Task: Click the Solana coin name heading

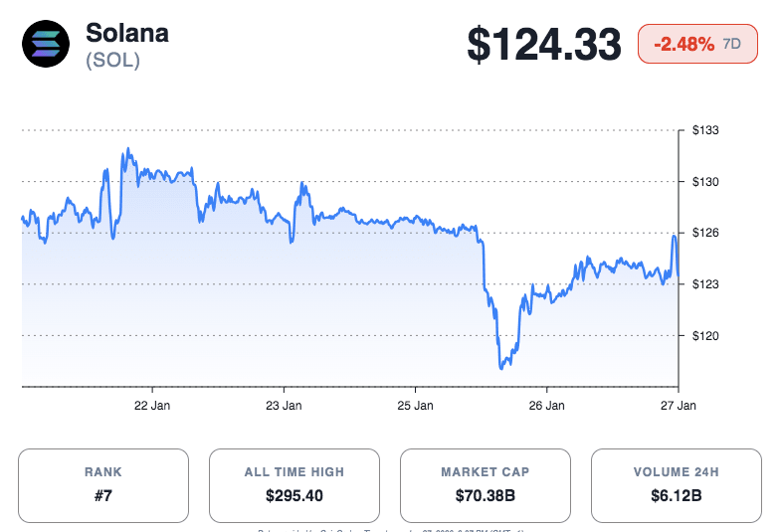Action: (x=127, y=33)
